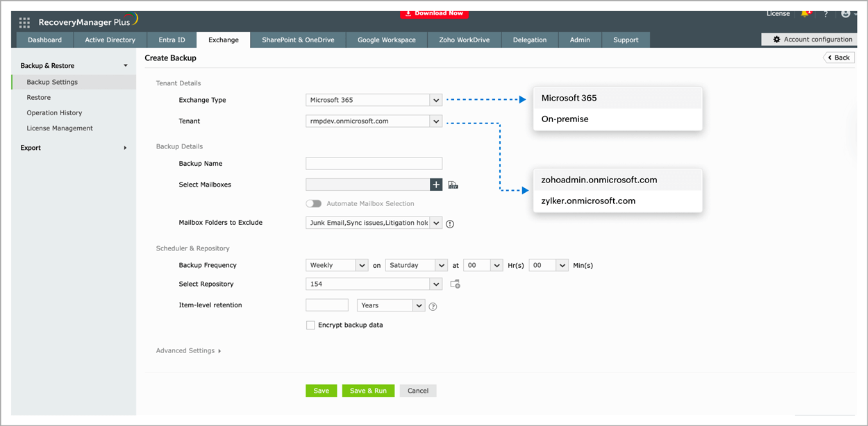
Task: Open the Support tab
Action: [x=626, y=40]
